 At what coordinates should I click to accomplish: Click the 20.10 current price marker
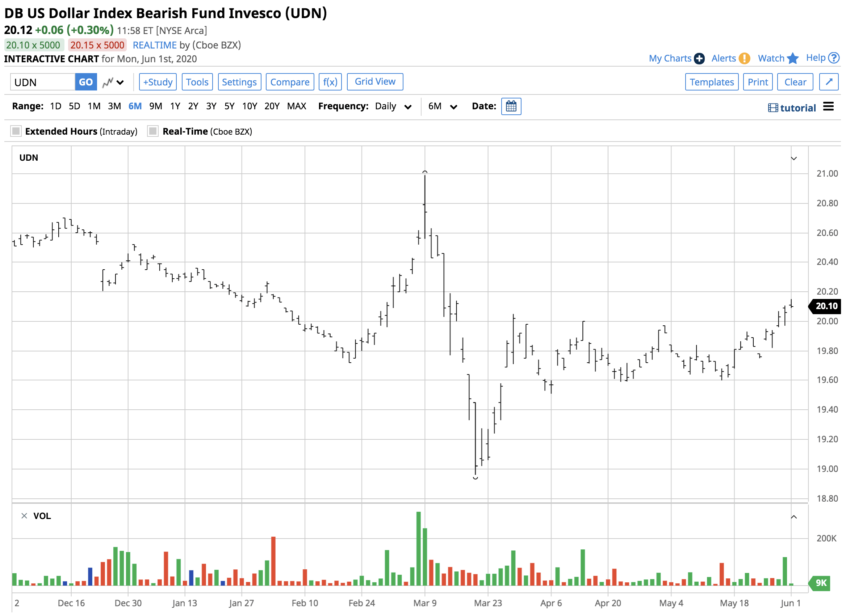(825, 306)
